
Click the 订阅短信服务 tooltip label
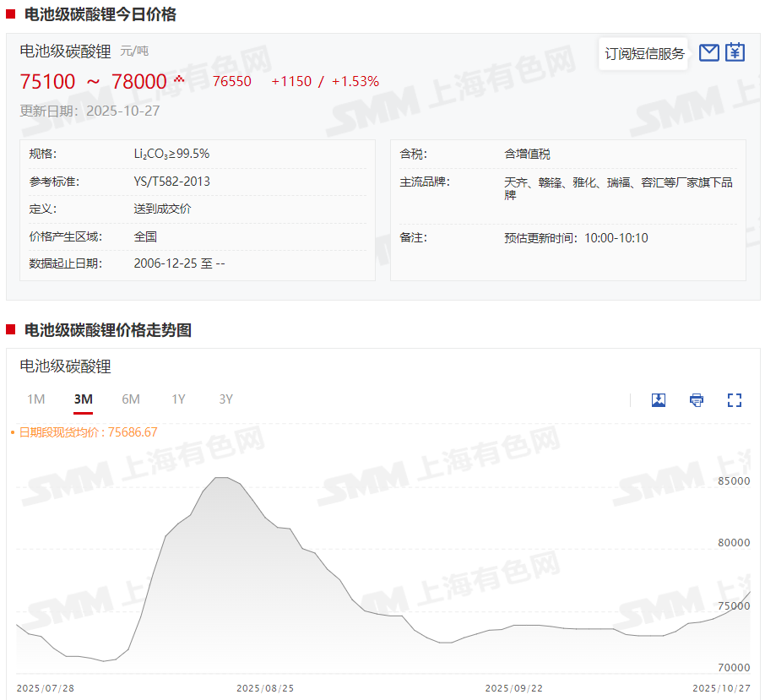[x=644, y=53]
